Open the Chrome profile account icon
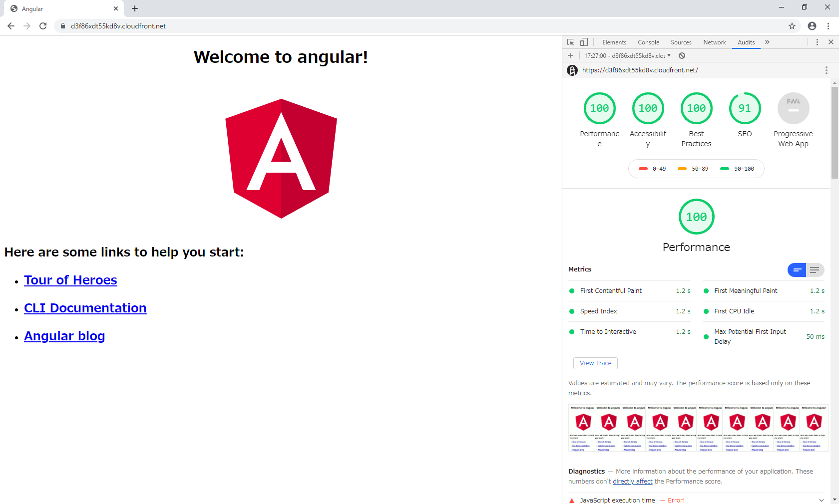Screen dimensions: 839x504 click(812, 26)
